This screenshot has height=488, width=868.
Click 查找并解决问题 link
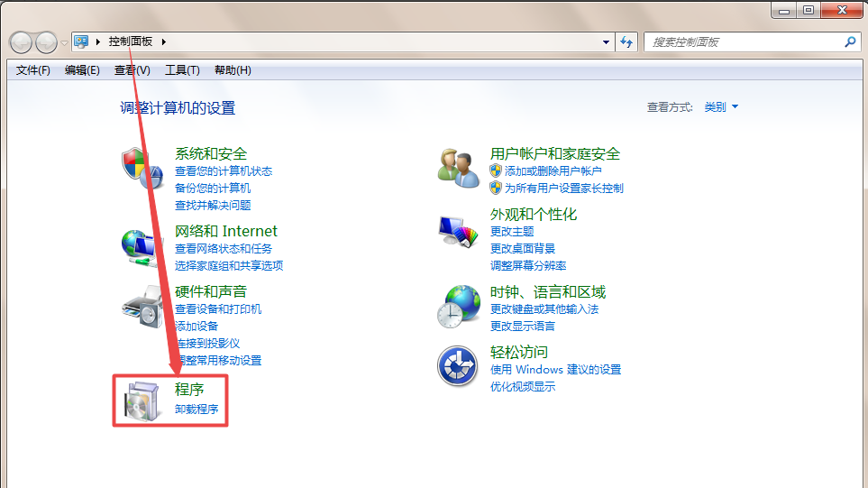213,206
